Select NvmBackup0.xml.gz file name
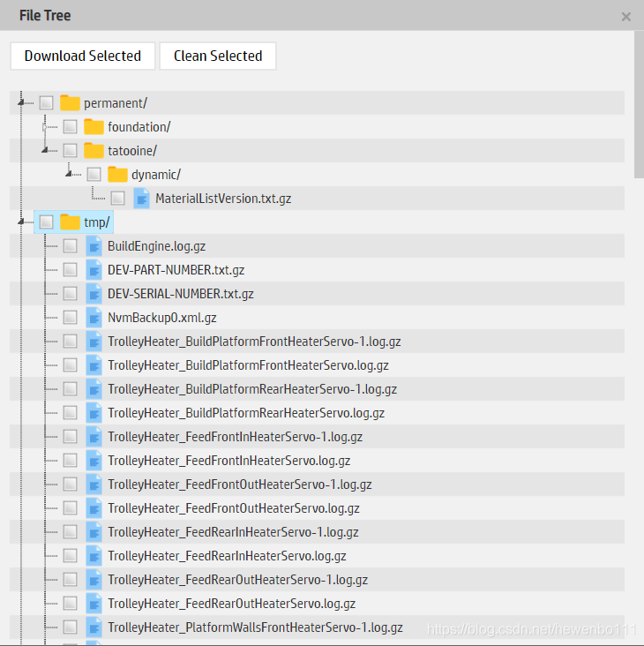The height and width of the screenshot is (646, 644). pos(161,319)
